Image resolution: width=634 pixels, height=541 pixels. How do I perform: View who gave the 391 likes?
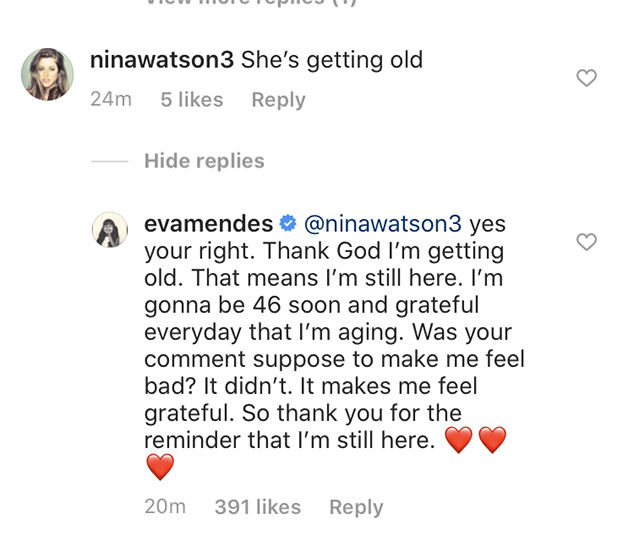click(x=258, y=507)
